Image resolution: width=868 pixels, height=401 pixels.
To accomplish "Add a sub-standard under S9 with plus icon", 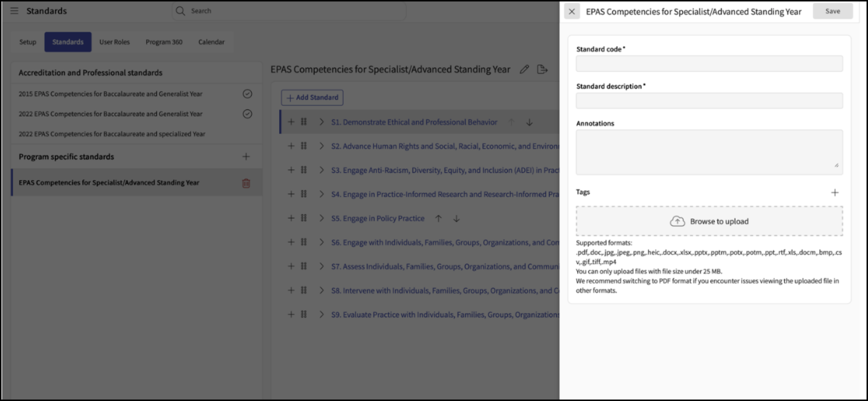I will click(x=291, y=314).
